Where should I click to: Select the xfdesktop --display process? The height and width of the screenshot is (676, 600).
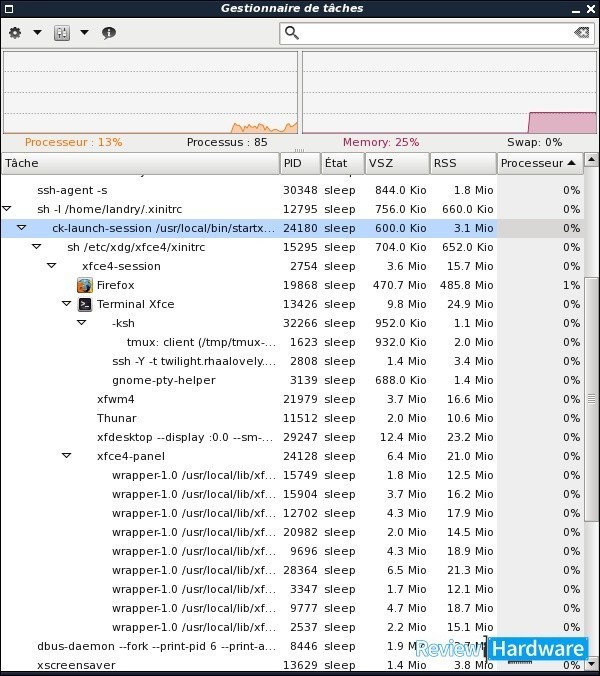[292, 437]
